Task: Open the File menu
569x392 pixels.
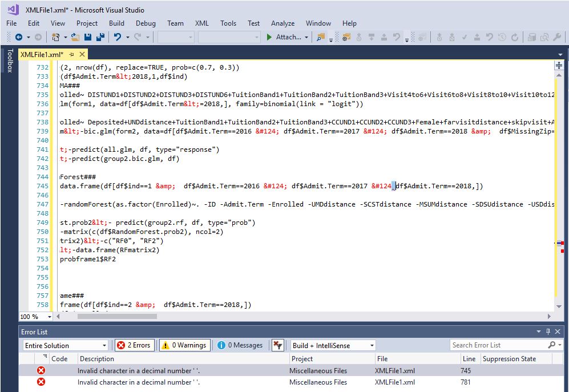Action: click(11, 23)
